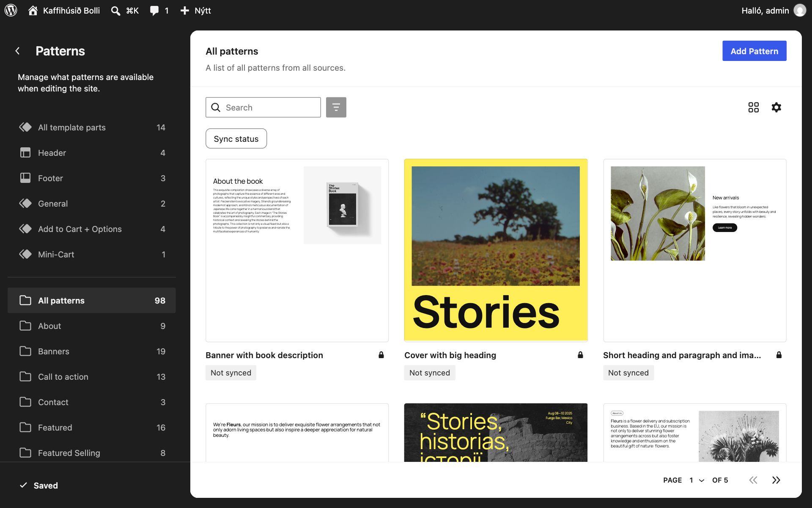
Task: Click Nýtt to add new content
Action: click(203, 11)
